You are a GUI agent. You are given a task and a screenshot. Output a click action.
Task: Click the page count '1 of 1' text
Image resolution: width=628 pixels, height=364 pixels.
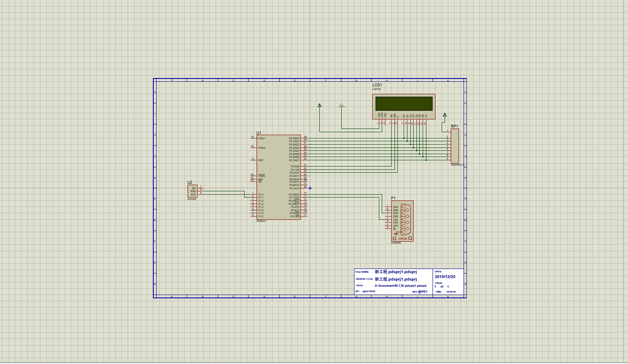441,286
